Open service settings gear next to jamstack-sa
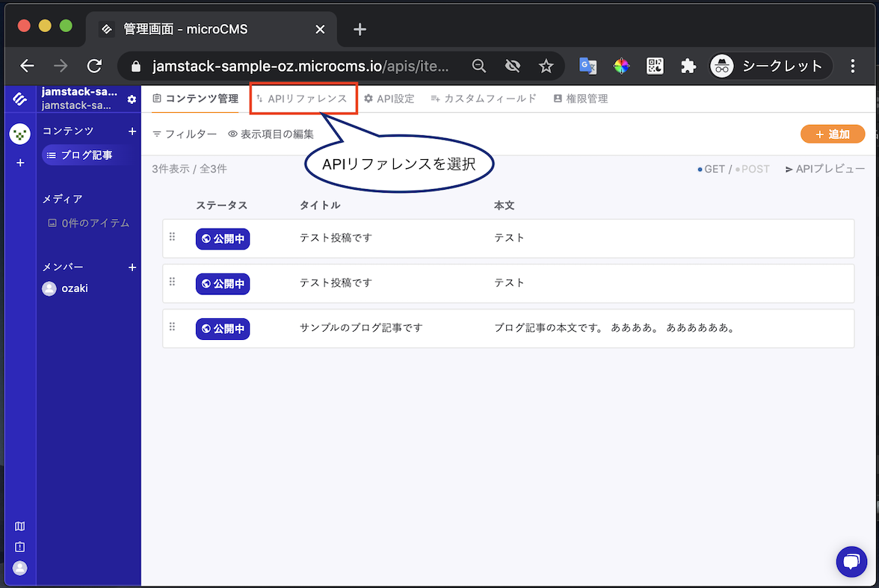The image size is (879, 588). [132, 99]
